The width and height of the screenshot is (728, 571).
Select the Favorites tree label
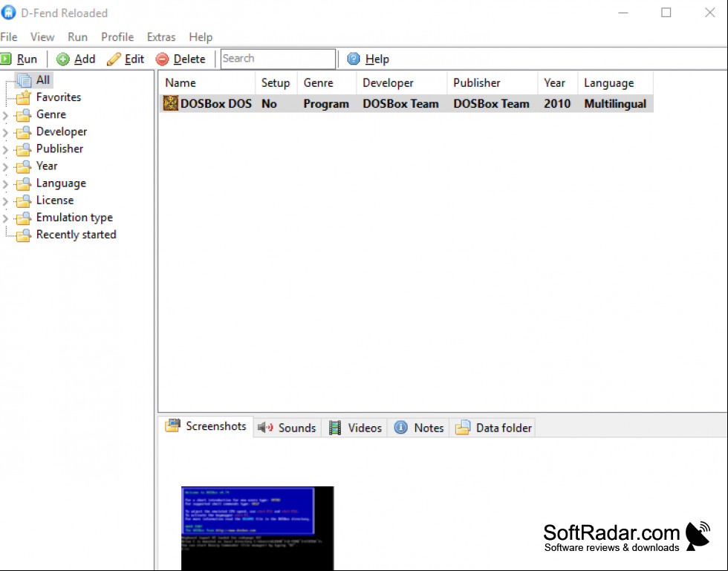[x=59, y=97]
